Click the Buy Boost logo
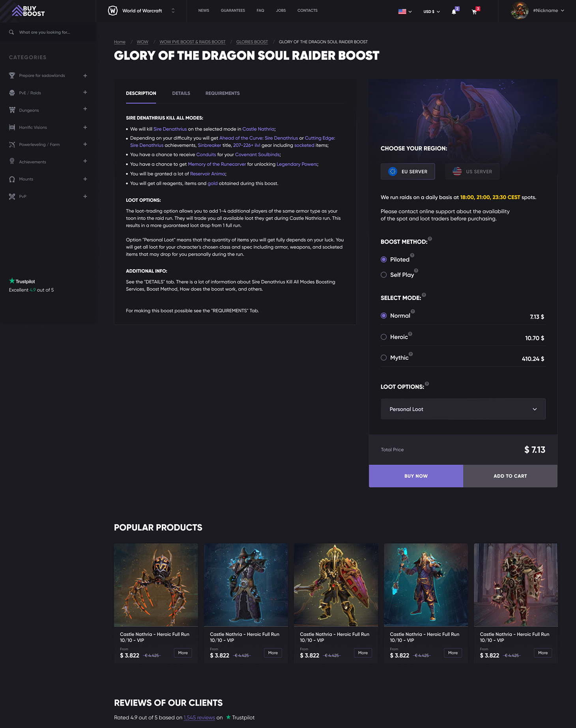This screenshot has height=728, width=576. (x=28, y=11)
